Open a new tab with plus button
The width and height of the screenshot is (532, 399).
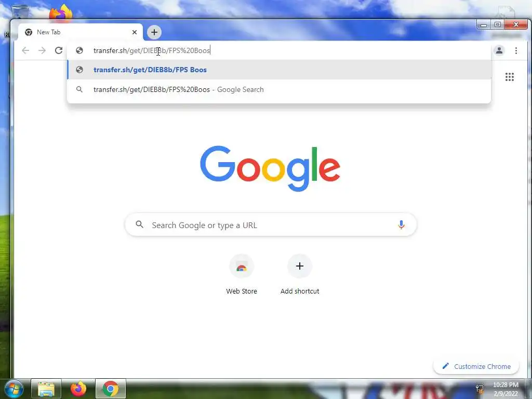pyautogui.click(x=154, y=32)
